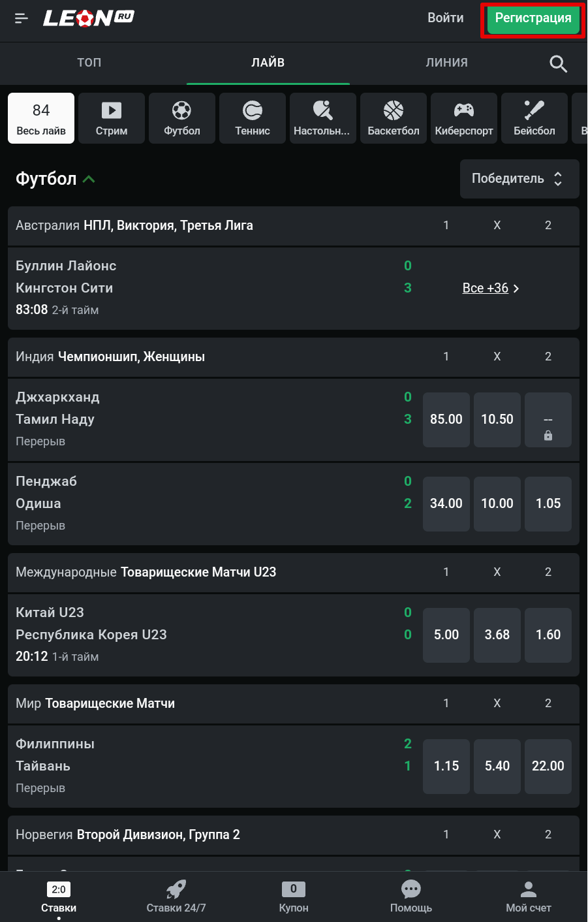Toggle the 1.05 odds for Одиша win
Screen dimensions: 588x922
[548, 503]
